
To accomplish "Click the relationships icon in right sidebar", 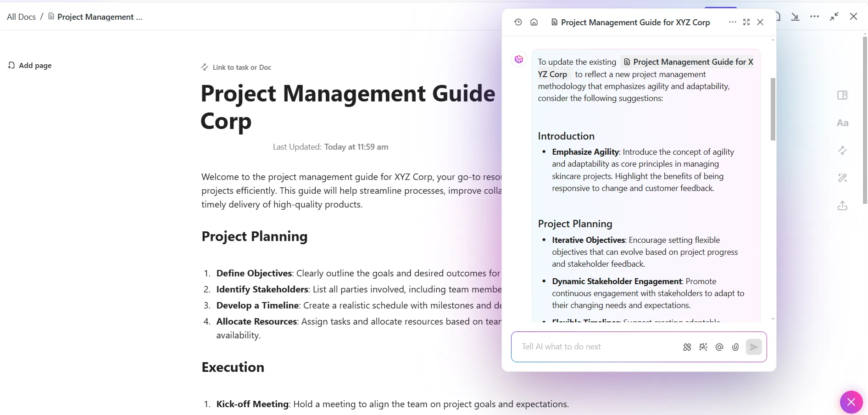I will (x=842, y=151).
